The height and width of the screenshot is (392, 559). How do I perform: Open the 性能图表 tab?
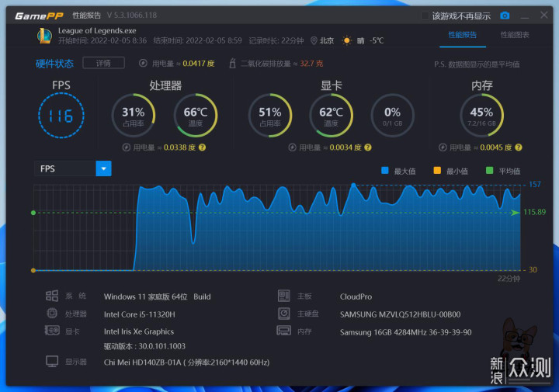pyautogui.click(x=515, y=35)
